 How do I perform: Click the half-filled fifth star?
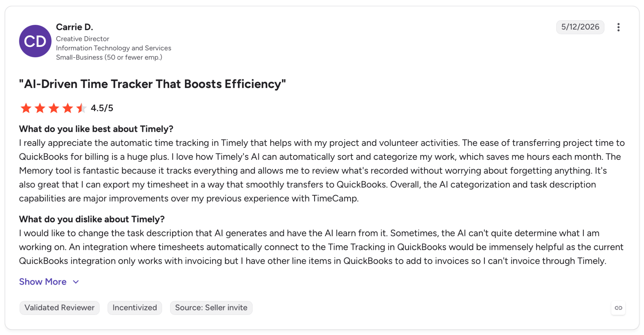point(81,108)
